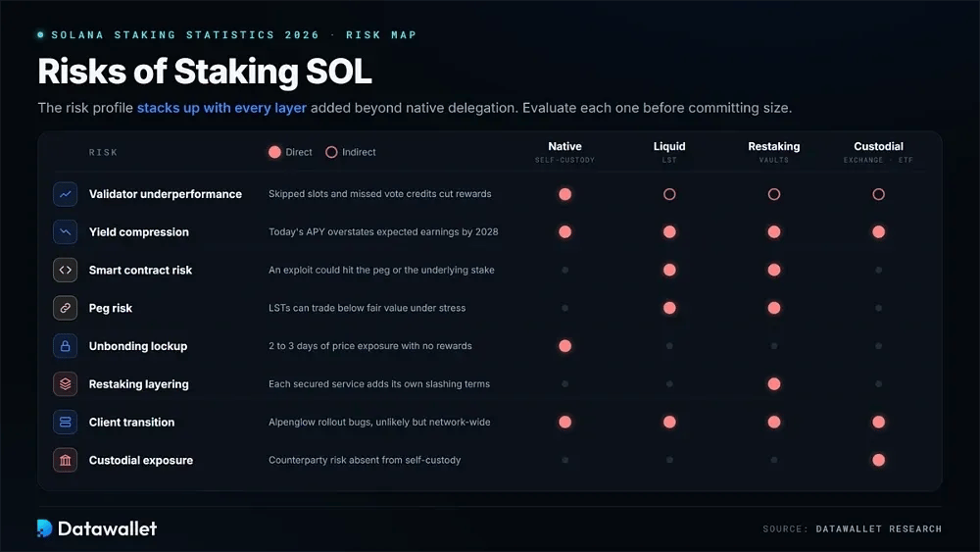This screenshot has height=552, width=980.
Task: Click 'LSTs can trade below fair value' description
Action: pyautogui.click(x=367, y=308)
